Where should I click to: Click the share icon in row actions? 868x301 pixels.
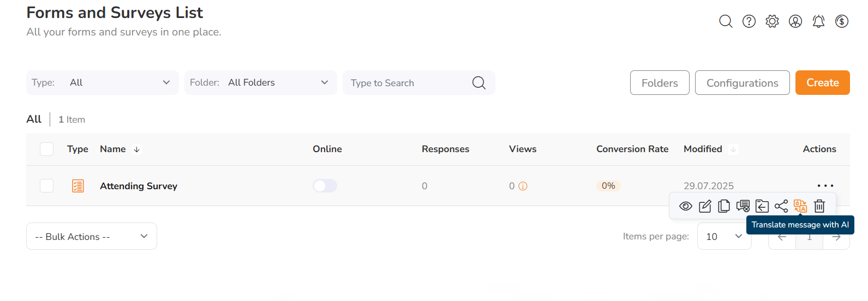pos(781,206)
